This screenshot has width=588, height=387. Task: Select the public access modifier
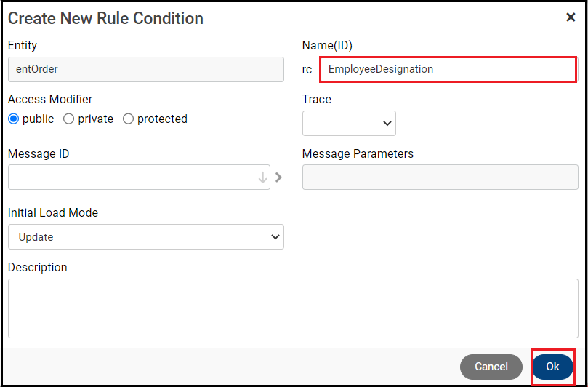(x=13, y=119)
